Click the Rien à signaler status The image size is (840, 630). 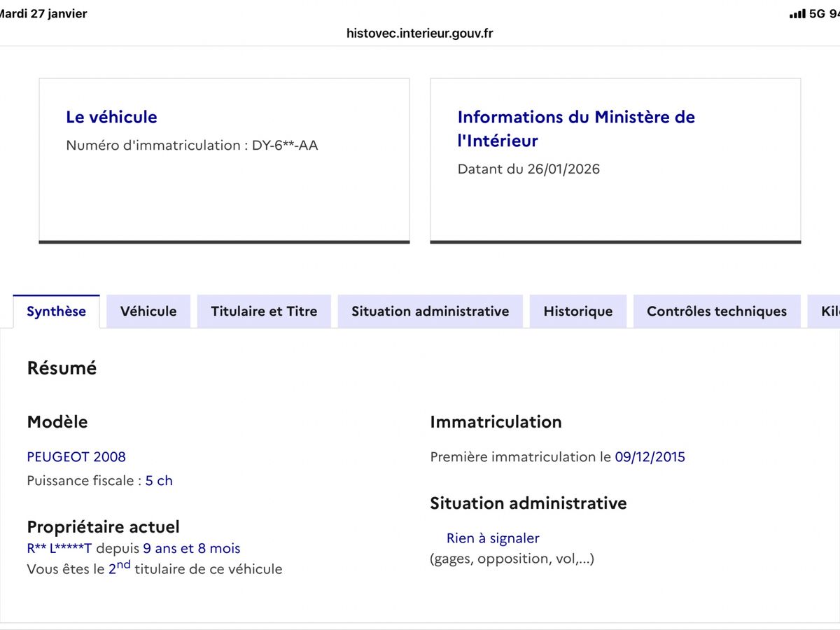tap(493, 538)
